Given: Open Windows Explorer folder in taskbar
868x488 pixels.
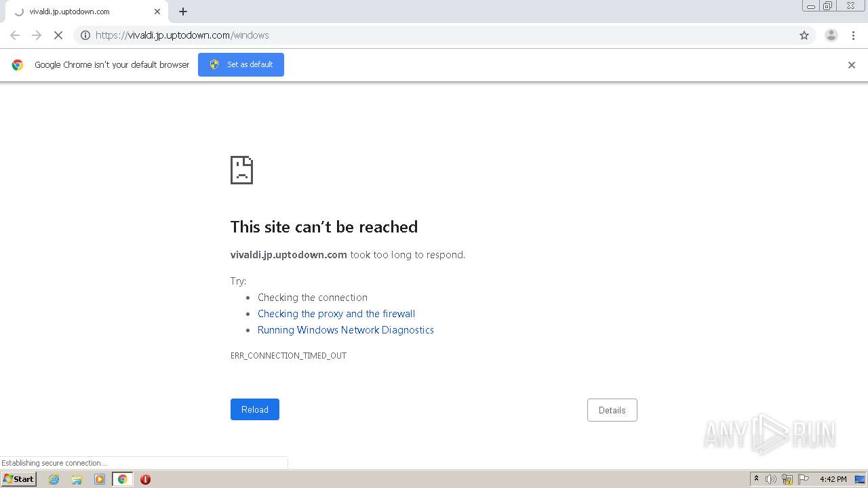Looking at the screenshot, I should (x=77, y=479).
